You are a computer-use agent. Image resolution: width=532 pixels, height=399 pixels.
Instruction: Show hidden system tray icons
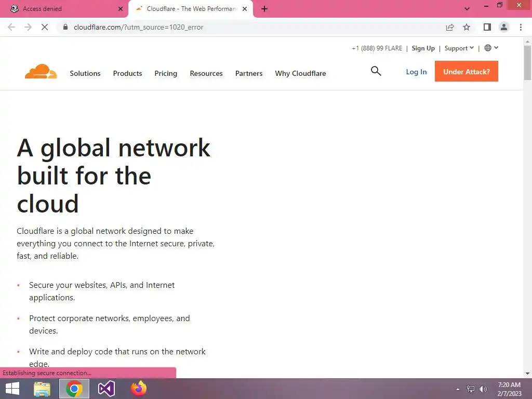pos(458,389)
